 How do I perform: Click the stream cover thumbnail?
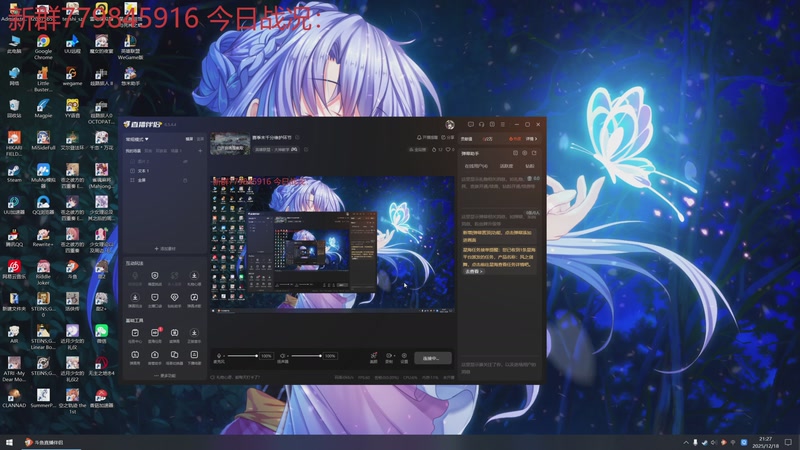(x=230, y=144)
